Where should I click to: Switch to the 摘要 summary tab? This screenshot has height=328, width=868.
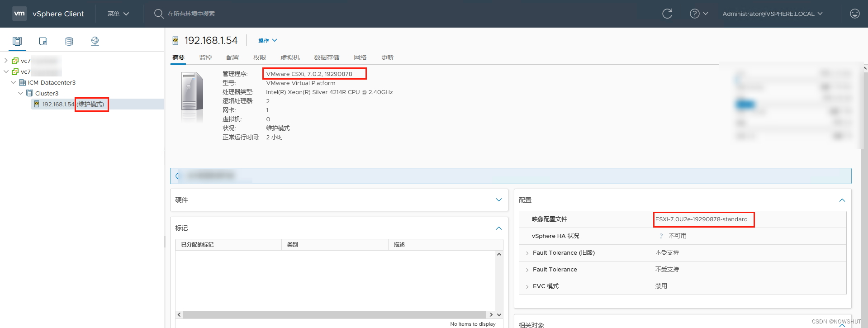(x=178, y=57)
